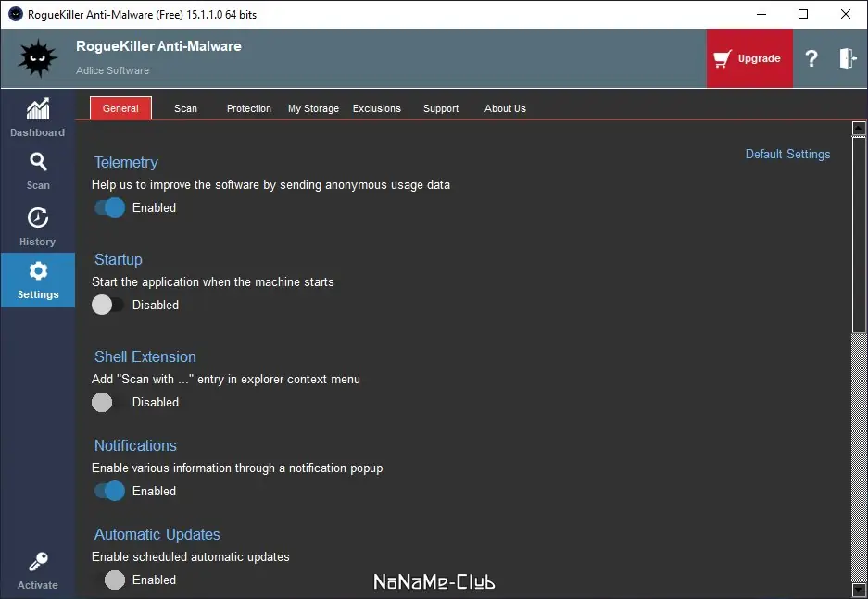Select the General tab
The height and width of the screenshot is (599, 868).
[120, 108]
